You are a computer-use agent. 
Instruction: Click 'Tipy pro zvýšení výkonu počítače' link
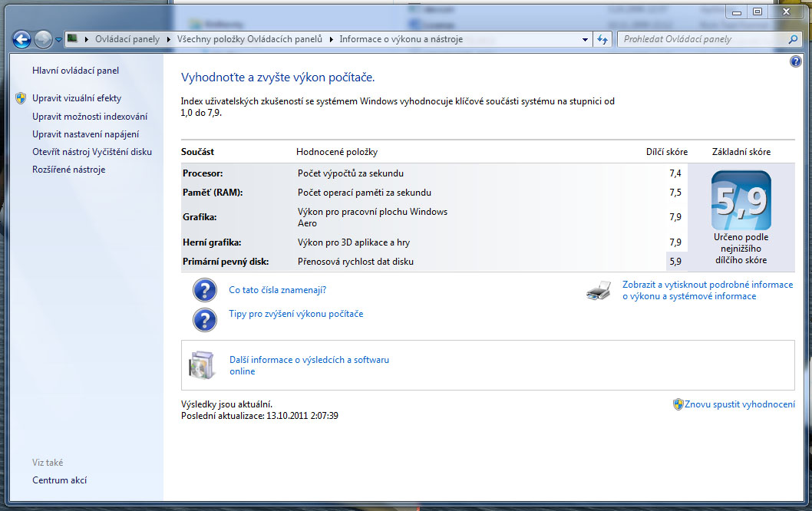pyautogui.click(x=296, y=314)
